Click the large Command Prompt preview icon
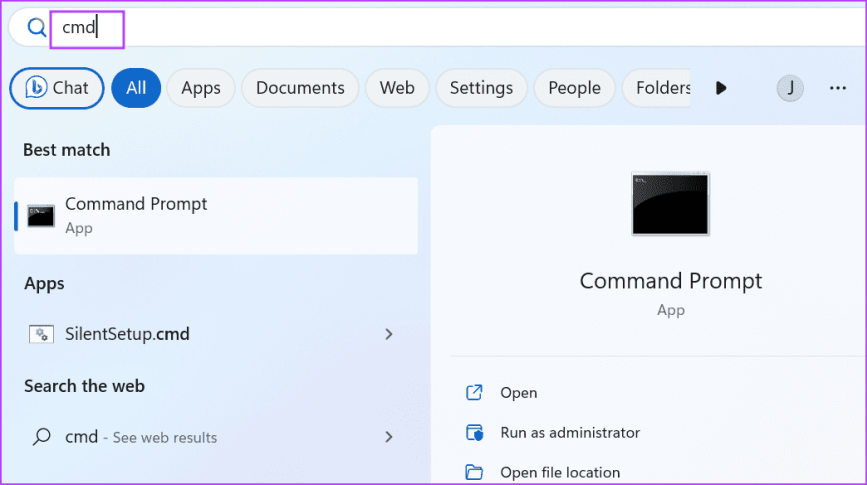Screen dimensions: 867x485 click(x=670, y=205)
